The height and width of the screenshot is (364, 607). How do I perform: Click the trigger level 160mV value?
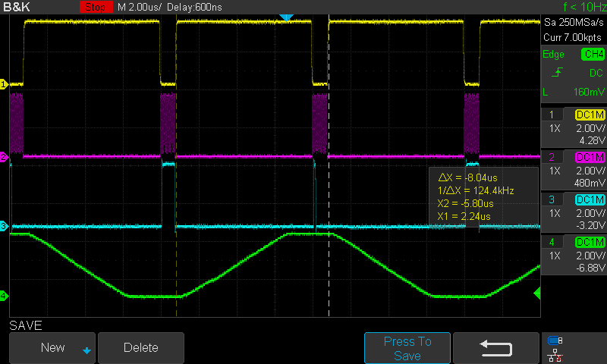point(589,92)
